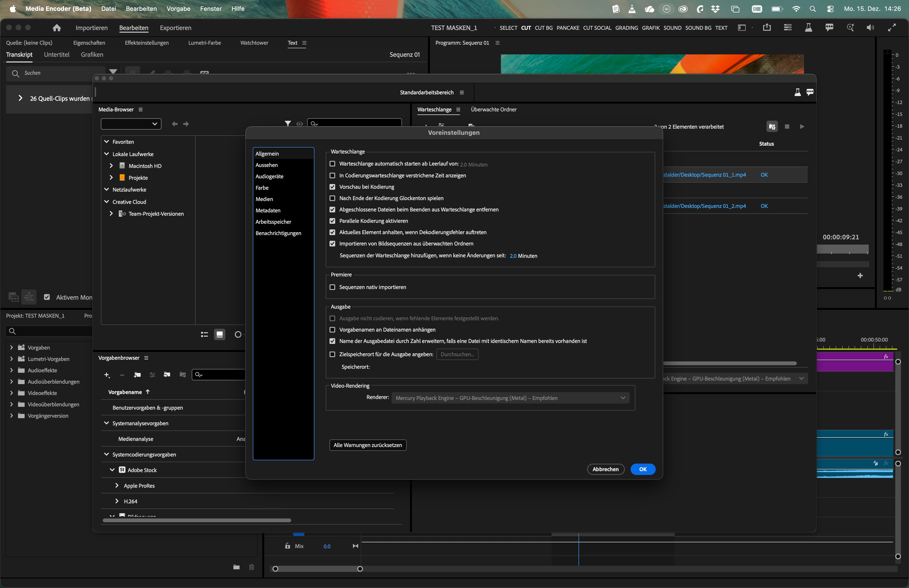This screenshot has height=588, width=909.
Task: Check In Codierungswarteschlange verstrichene Zeit anzeigen
Action: point(332,176)
